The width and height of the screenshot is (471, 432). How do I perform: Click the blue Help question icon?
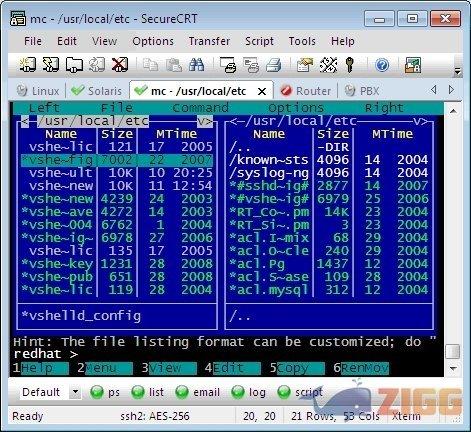[x=382, y=65]
